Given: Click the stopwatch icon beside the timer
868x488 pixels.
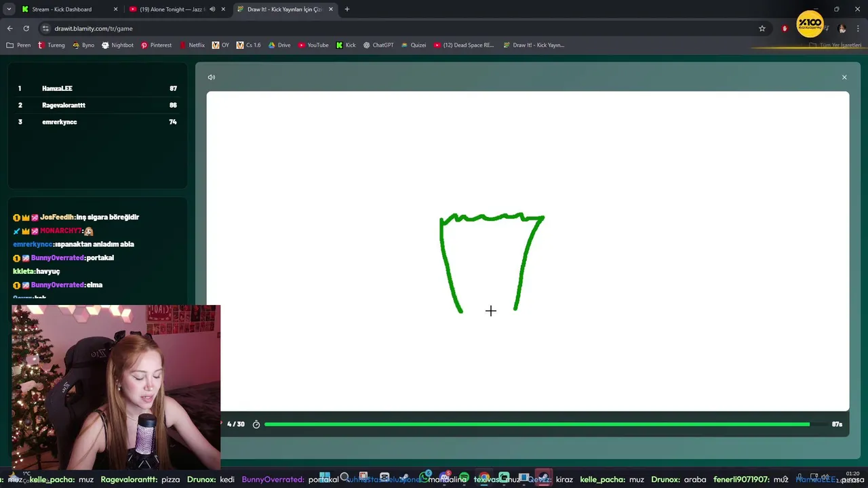Looking at the screenshot, I should (256, 424).
